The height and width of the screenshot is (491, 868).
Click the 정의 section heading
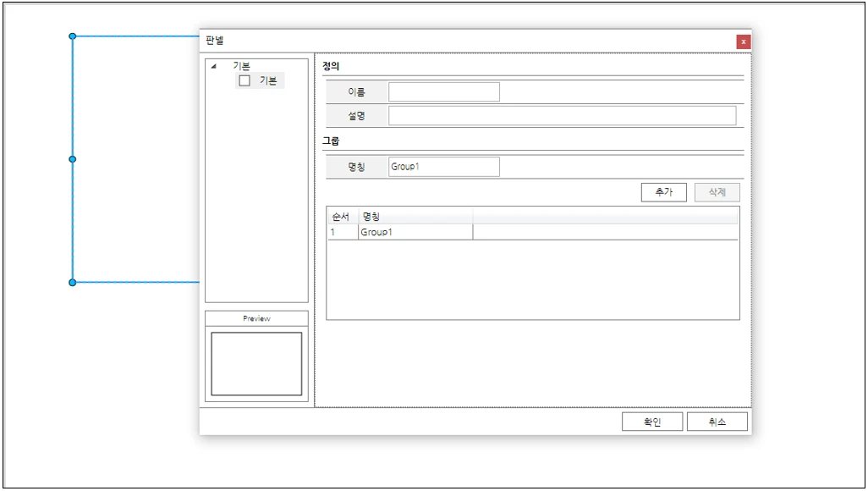point(331,66)
